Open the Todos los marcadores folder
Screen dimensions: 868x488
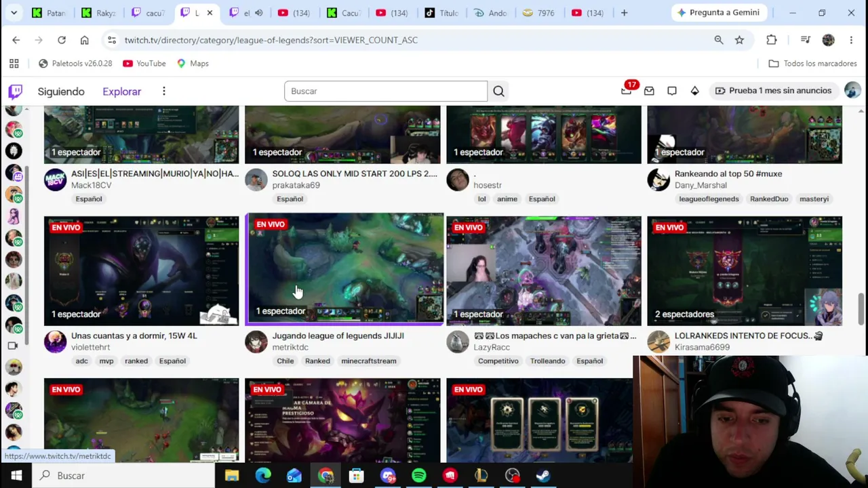pyautogui.click(x=813, y=64)
